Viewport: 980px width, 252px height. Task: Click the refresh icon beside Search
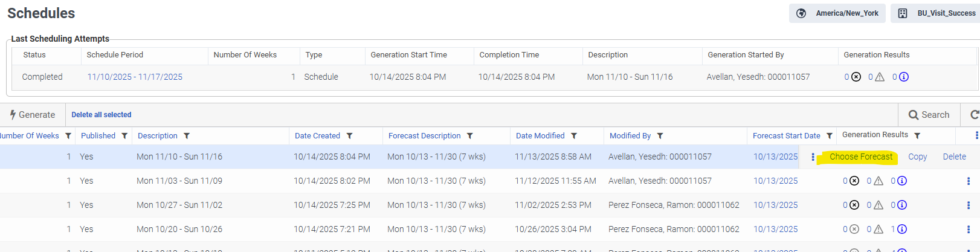point(974,115)
